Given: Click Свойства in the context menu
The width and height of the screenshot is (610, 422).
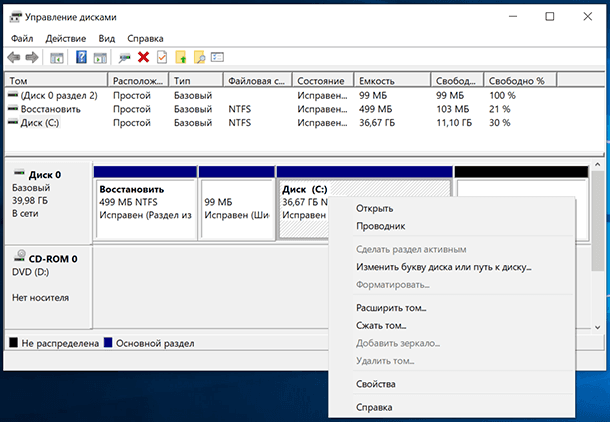Looking at the screenshot, I should [375, 384].
